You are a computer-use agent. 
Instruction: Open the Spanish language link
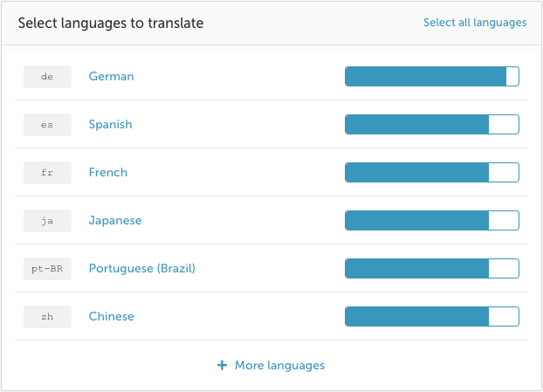click(111, 124)
